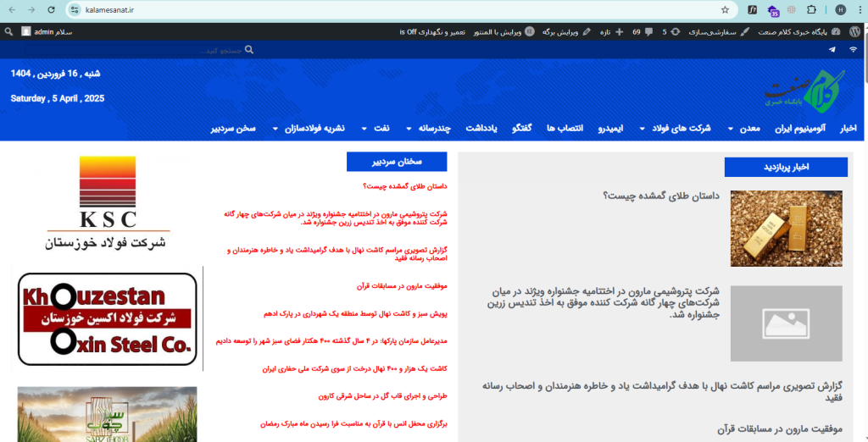The height and width of the screenshot is (442, 868).
Task: Open یادداشت menu item
Action: click(x=481, y=129)
